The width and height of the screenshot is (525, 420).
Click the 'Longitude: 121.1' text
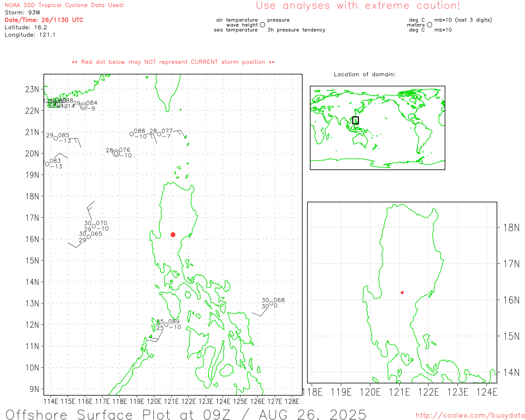pos(30,35)
